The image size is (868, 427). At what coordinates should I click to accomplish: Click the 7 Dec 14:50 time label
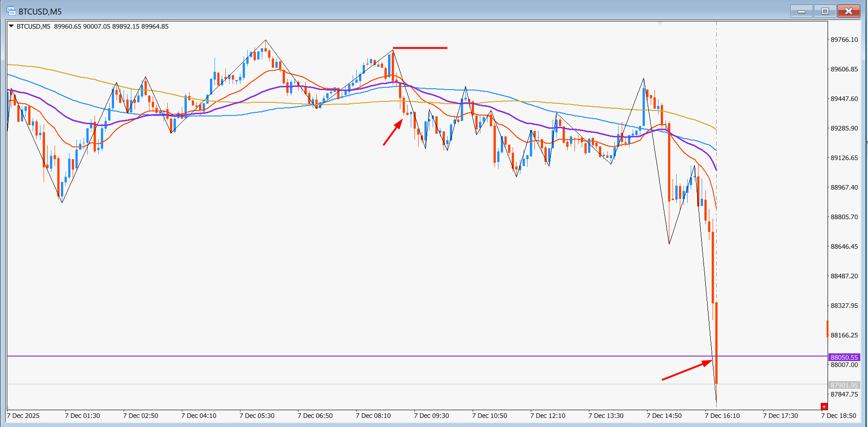point(664,416)
